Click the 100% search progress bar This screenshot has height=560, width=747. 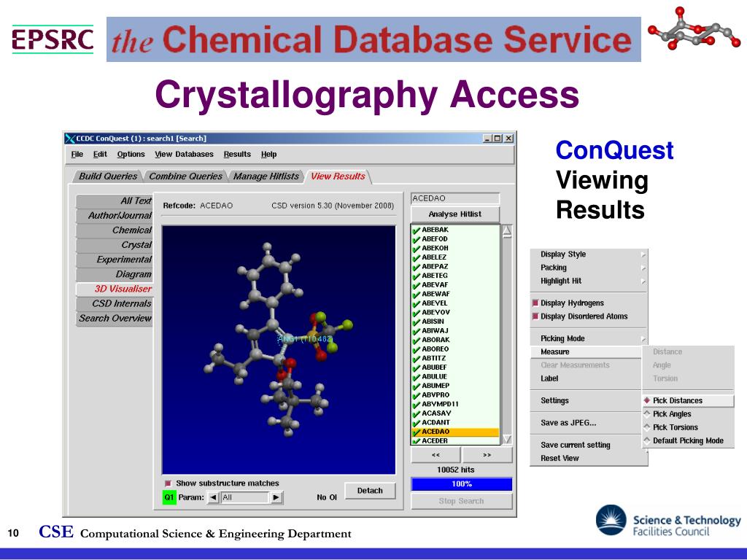coord(461,484)
